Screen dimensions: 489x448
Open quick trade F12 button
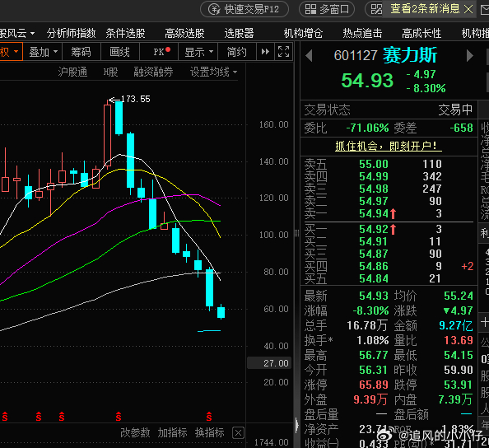pyautogui.click(x=244, y=9)
